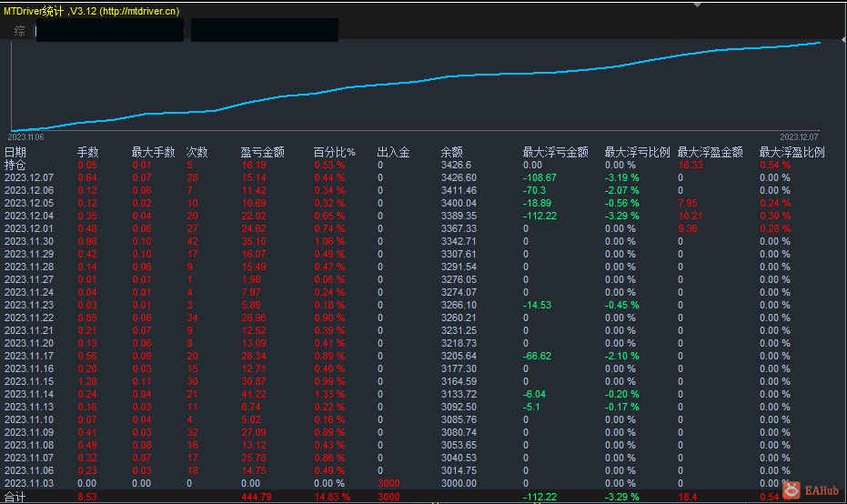Screen dimensions: 847x504
Task: Click deposit value 3000 in the 2023.11.03 row
Action: click(x=388, y=483)
